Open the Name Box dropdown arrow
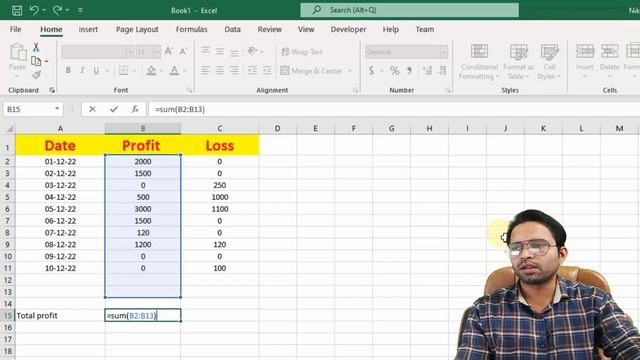640x360 pixels. point(57,109)
